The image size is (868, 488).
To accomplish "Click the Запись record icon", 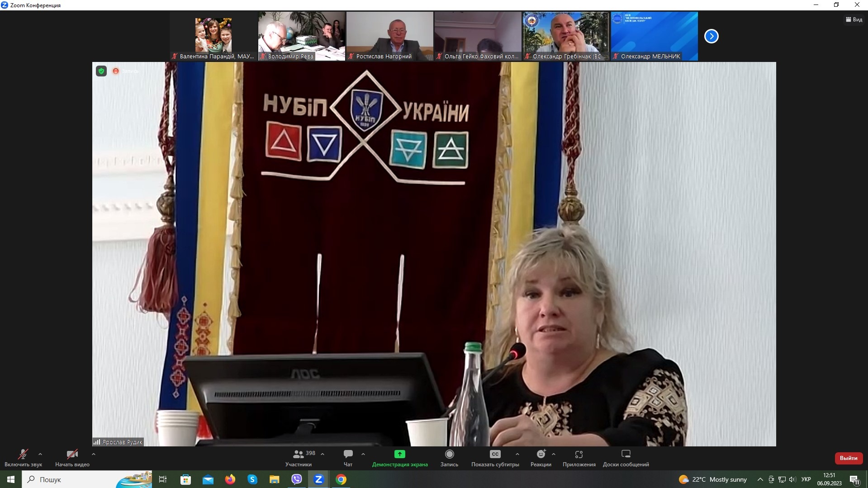I will pyautogui.click(x=449, y=454).
